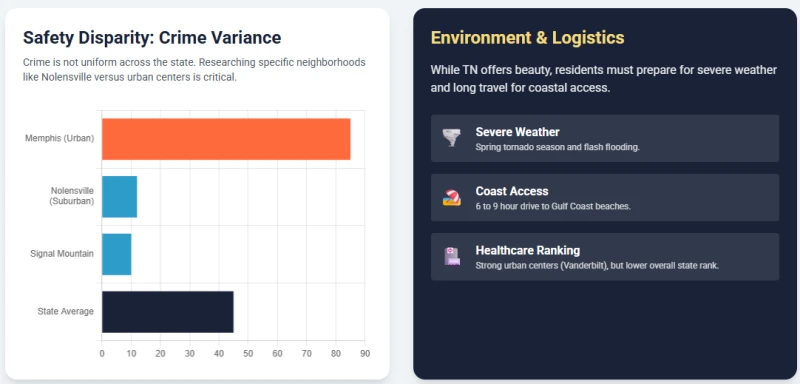
Task: Click the 90 tick on x-axis
Action: pos(364,353)
